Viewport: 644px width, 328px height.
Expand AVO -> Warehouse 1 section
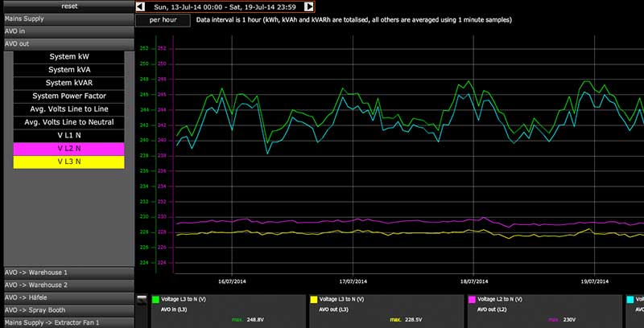[x=69, y=273]
